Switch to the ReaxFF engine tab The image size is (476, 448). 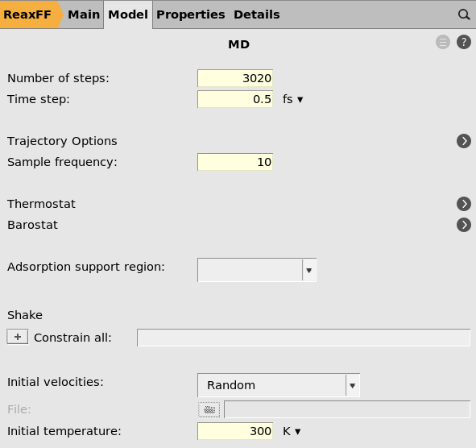click(x=30, y=15)
